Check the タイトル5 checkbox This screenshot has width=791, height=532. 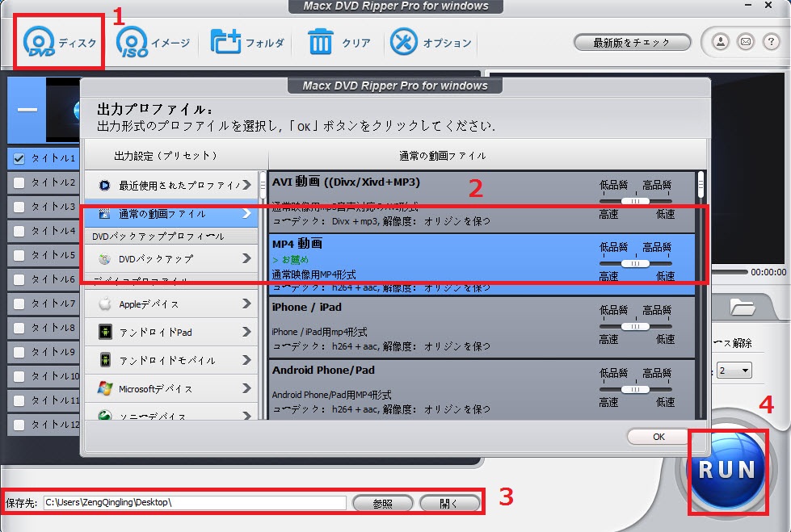click(x=19, y=255)
